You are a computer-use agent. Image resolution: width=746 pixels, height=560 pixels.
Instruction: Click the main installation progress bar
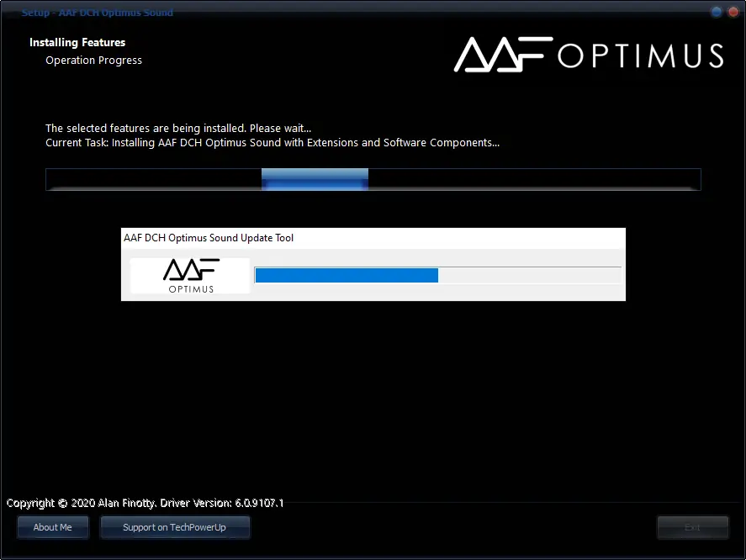coord(373,179)
